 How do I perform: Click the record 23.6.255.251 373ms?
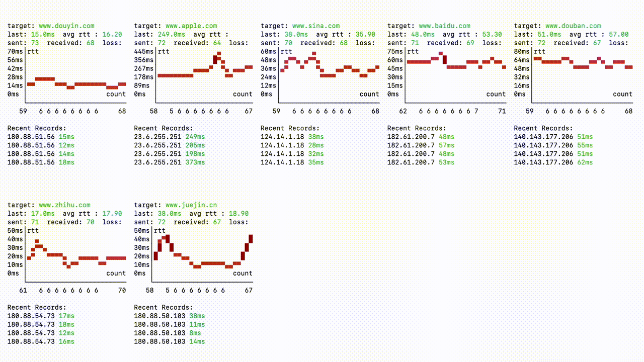tap(170, 162)
